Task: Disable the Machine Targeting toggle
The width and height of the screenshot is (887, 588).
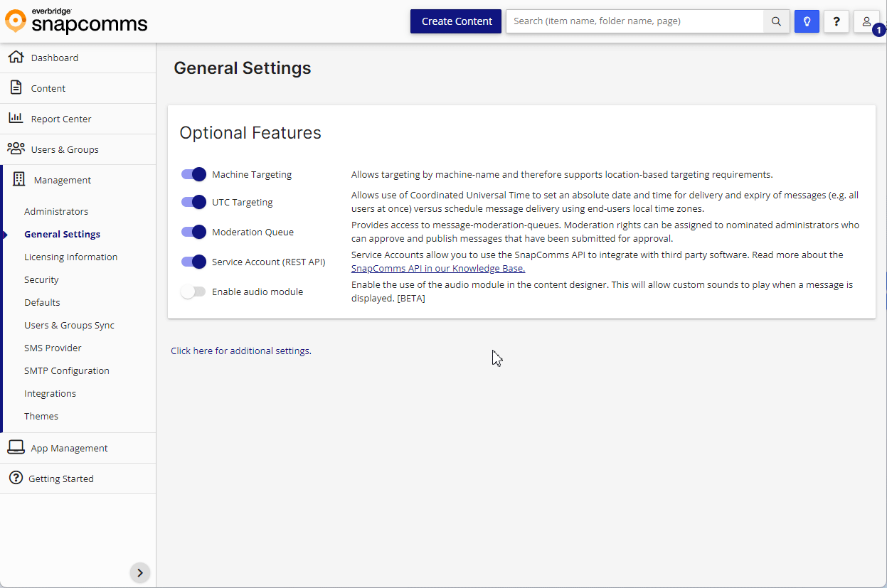Action: pyautogui.click(x=193, y=174)
